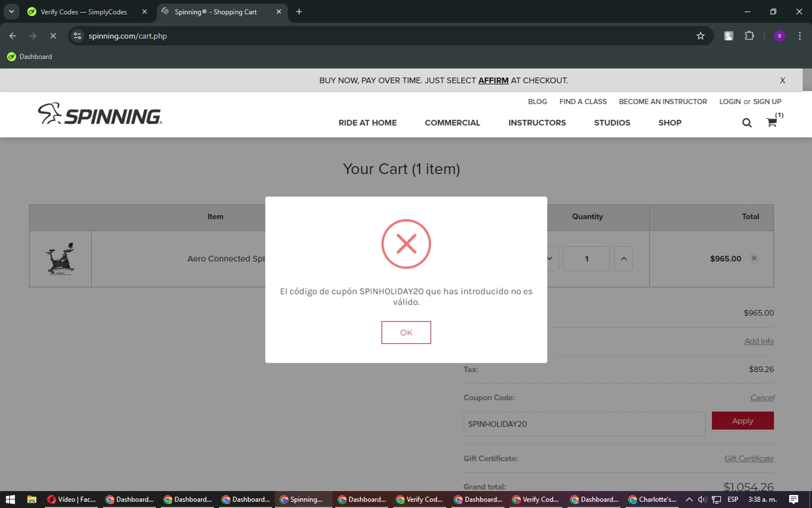
Task: Click the Add Info shipping link
Action: point(759,341)
